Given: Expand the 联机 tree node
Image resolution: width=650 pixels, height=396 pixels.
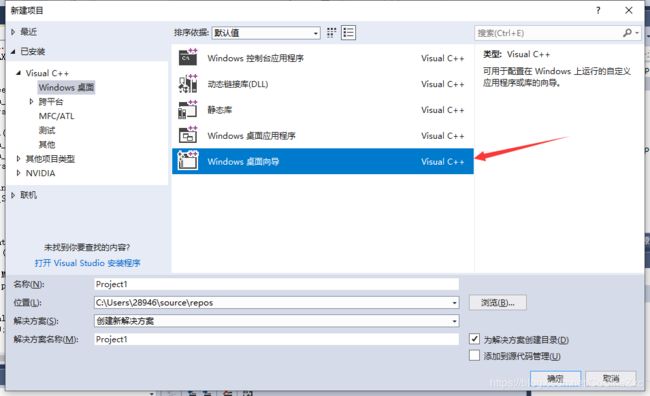Looking at the screenshot, I should coord(13,195).
